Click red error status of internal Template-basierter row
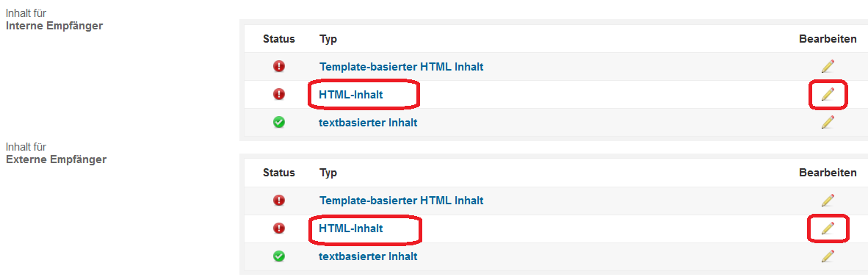The width and height of the screenshot is (868, 277). coord(279,66)
